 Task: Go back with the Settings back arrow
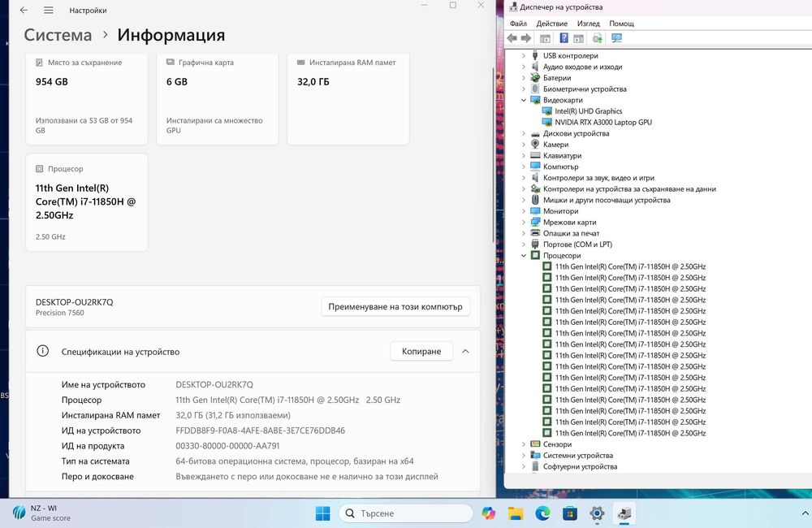[24, 10]
